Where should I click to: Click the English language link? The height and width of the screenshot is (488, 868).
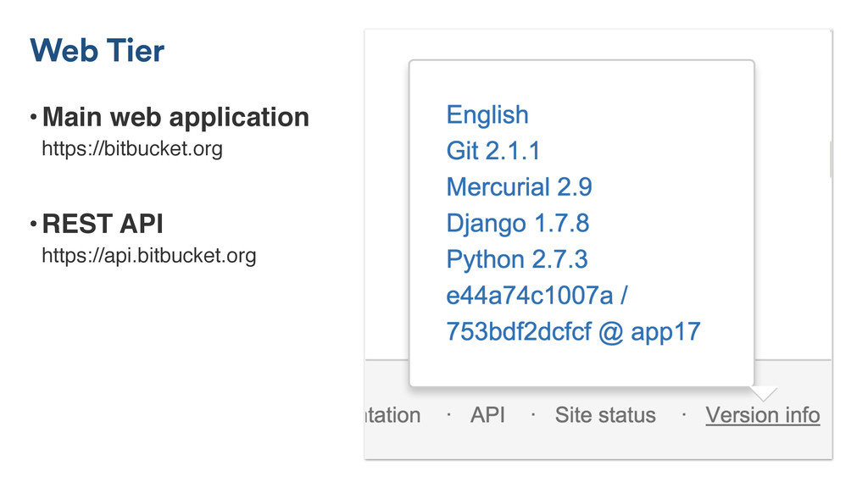(487, 115)
